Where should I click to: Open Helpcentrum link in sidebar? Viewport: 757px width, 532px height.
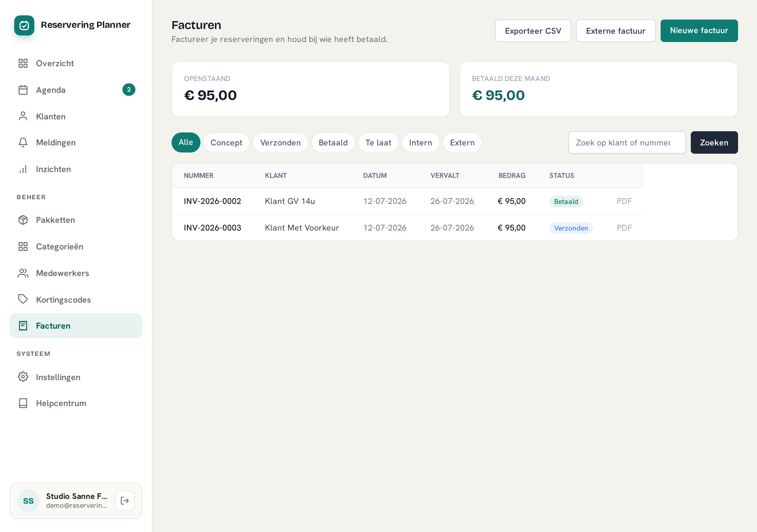coord(76,403)
